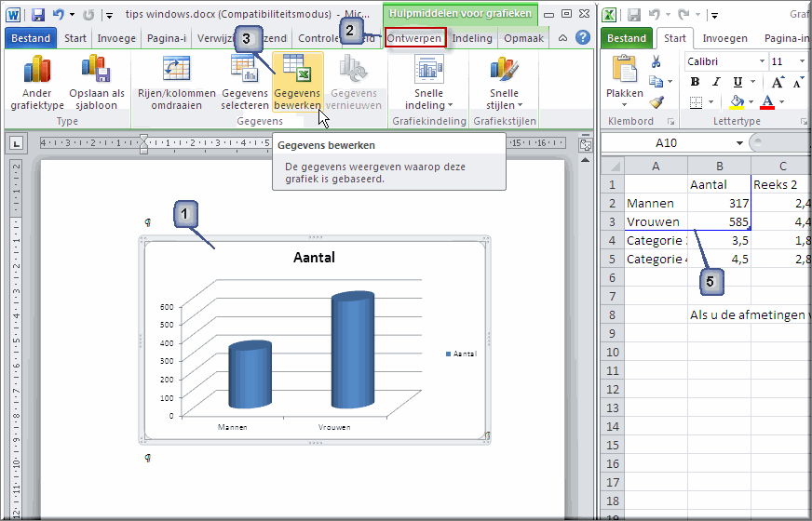Switch to Pagina-indeling tab in Word
This screenshot has width=812, height=521.
[167, 38]
